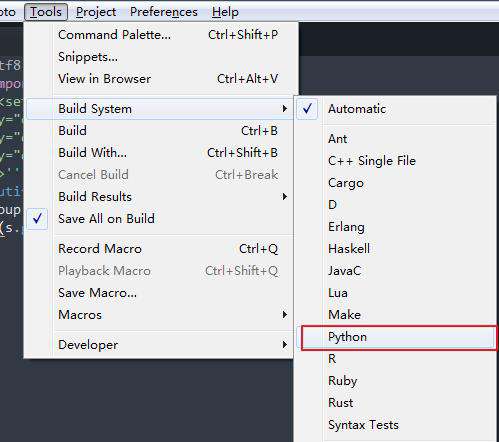Select Python build system
The image size is (499, 442).
(398, 337)
